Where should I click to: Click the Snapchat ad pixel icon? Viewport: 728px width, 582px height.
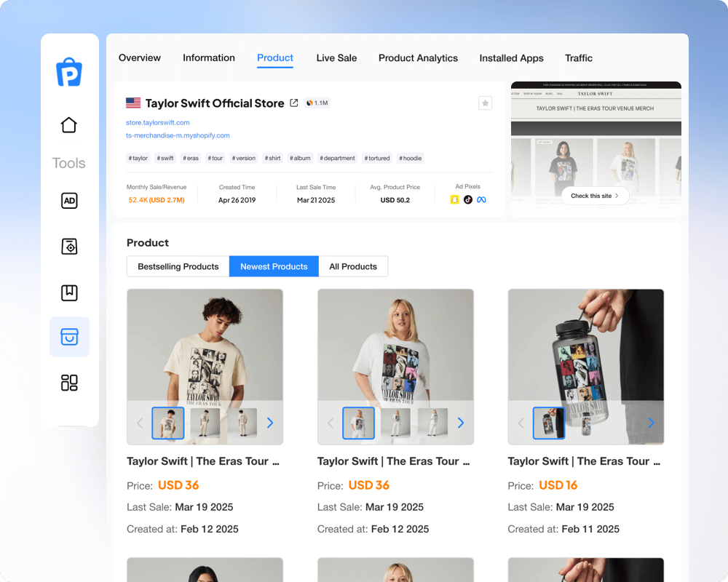click(x=454, y=199)
